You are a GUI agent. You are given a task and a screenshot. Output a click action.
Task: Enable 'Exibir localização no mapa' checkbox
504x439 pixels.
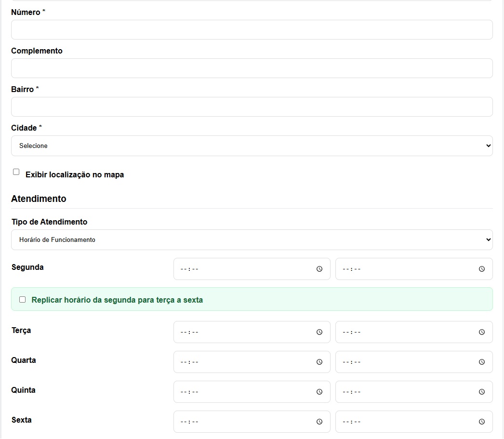[x=16, y=172]
